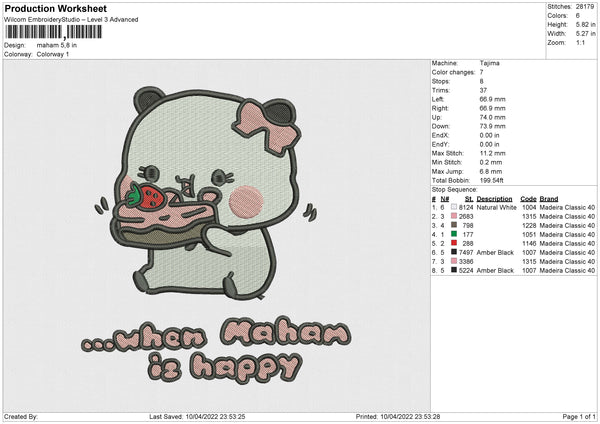Select the Amber Black swatch with 7497 stitches

[x=455, y=252]
